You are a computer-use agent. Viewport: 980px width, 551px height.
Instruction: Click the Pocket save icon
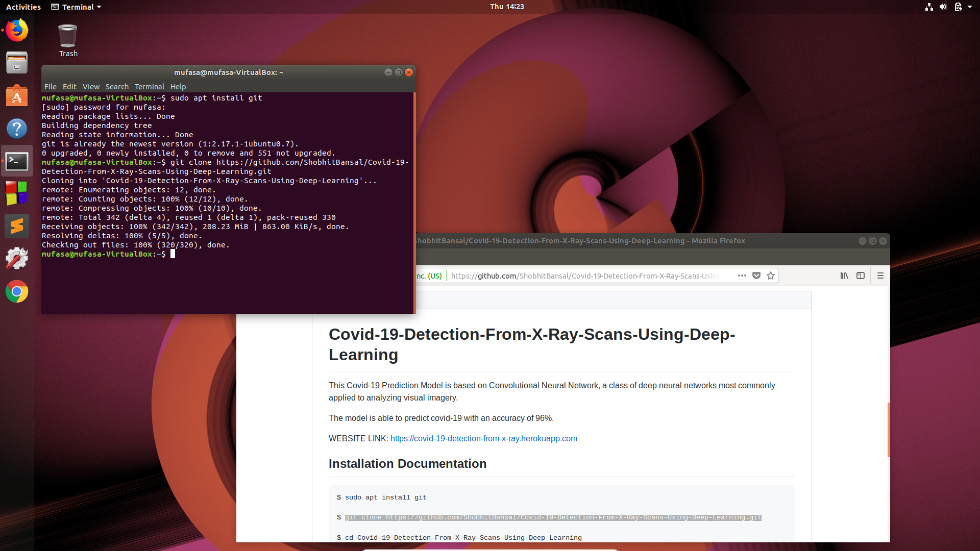[x=756, y=275]
